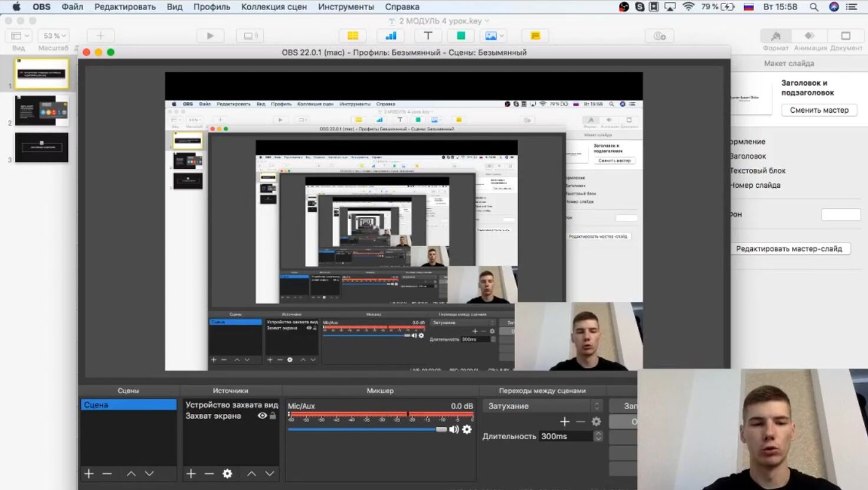Open Siri from the menu bar
Image resolution: width=868 pixels, height=490 pixels.
(x=834, y=7)
